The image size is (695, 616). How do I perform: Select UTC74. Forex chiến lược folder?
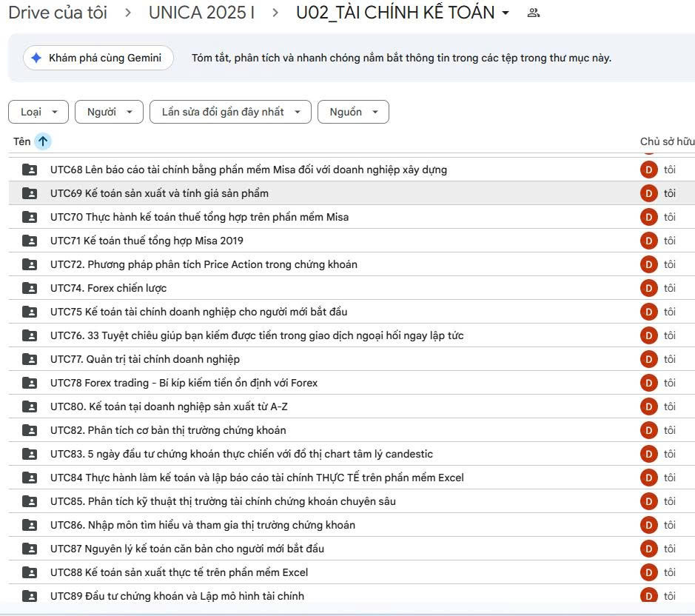[x=108, y=288]
